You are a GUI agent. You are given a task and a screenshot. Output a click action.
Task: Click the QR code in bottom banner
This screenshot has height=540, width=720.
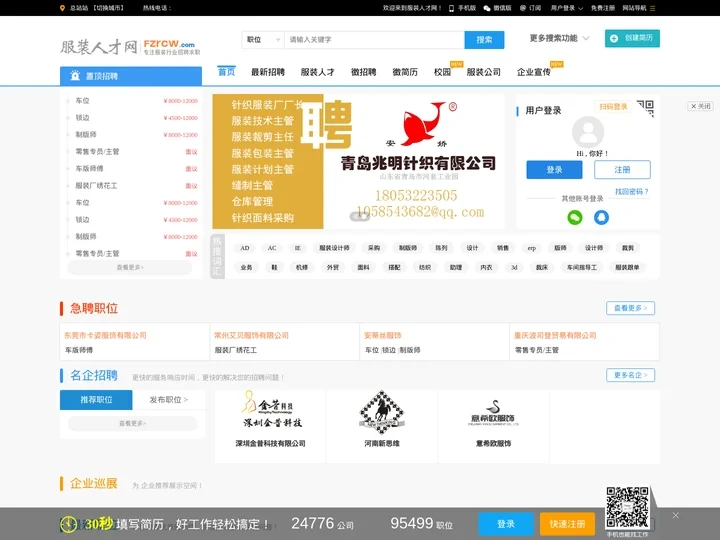click(627, 507)
